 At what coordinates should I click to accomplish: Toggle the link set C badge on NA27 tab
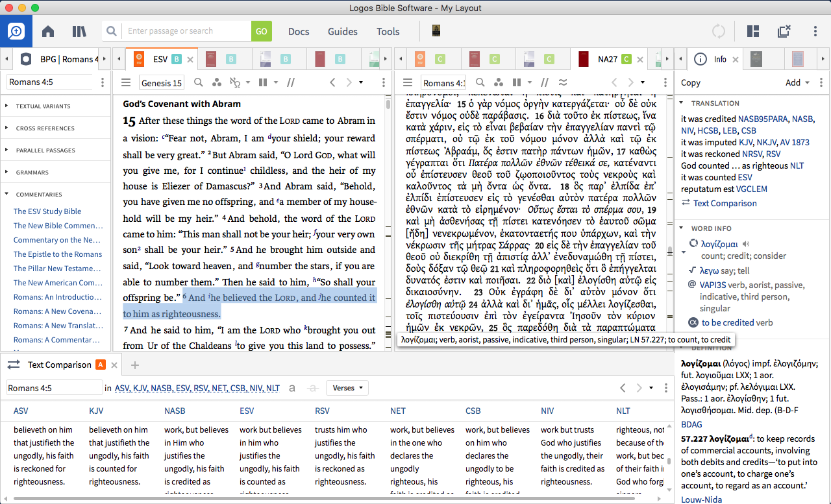pos(626,60)
